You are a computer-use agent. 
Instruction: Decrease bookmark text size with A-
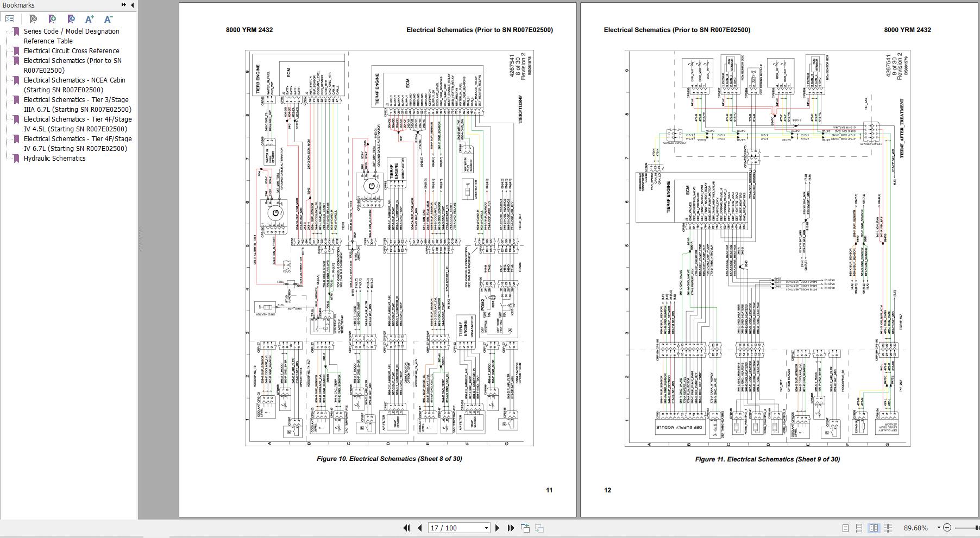[x=108, y=19]
